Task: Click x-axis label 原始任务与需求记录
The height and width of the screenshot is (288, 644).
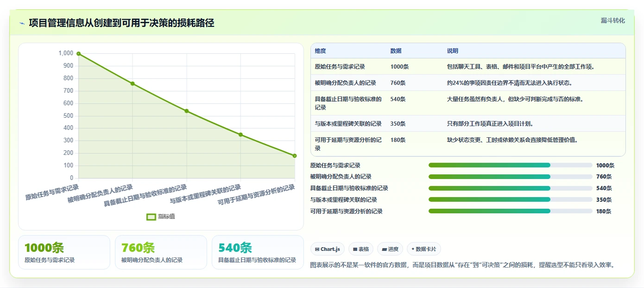Action: pyautogui.click(x=52, y=192)
